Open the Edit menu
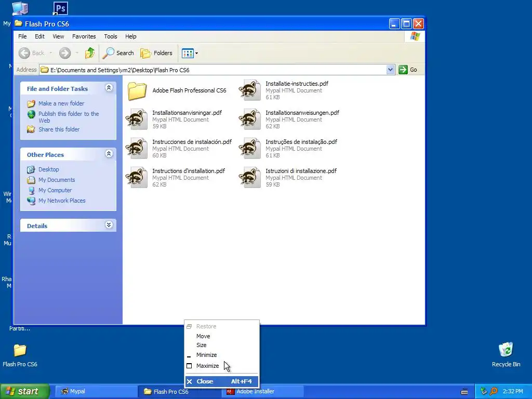 click(39, 36)
